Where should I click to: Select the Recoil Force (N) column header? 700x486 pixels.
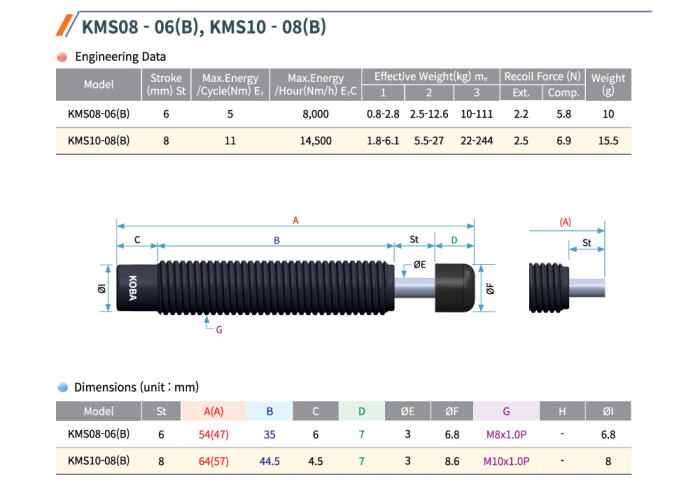[541, 77]
